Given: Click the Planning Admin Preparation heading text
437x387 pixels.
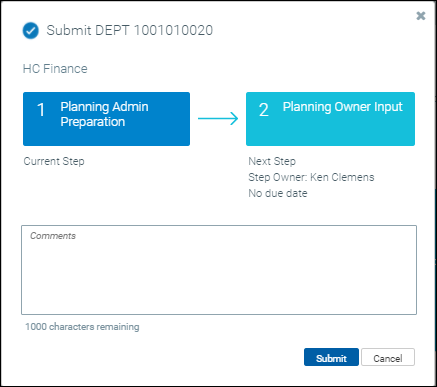Looking at the screenshot, I should 104,114.
